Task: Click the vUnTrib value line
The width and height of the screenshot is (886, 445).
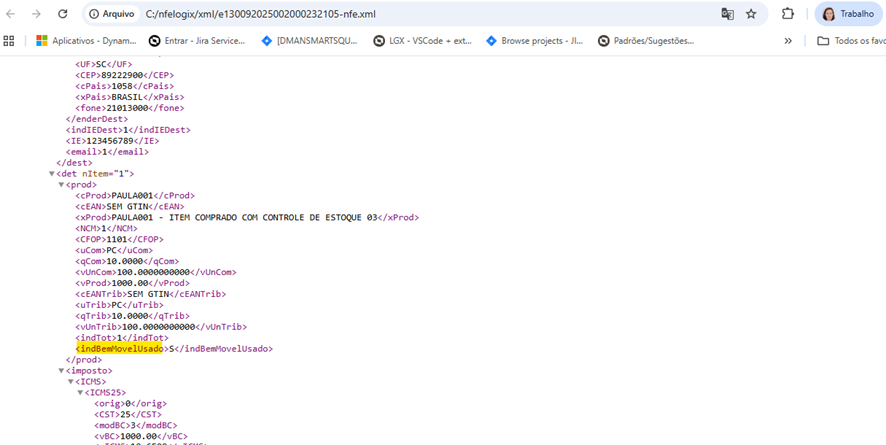Action: pyautogui.click(x=161, y=327)
